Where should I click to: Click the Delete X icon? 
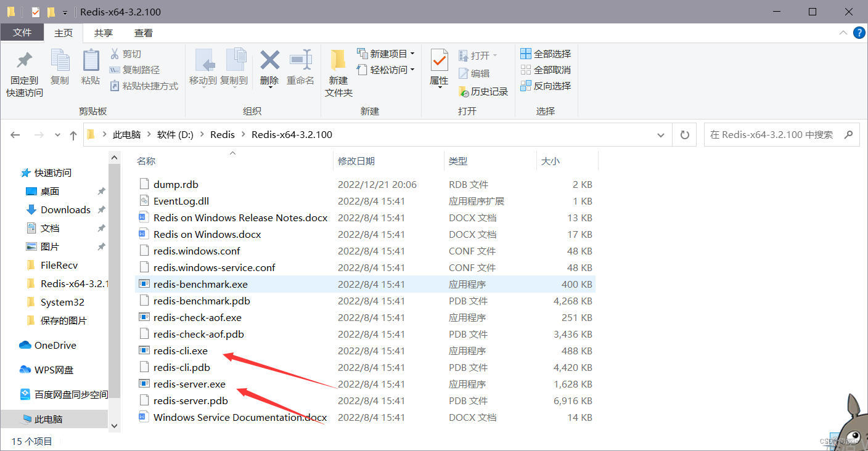tap(269, 60)
